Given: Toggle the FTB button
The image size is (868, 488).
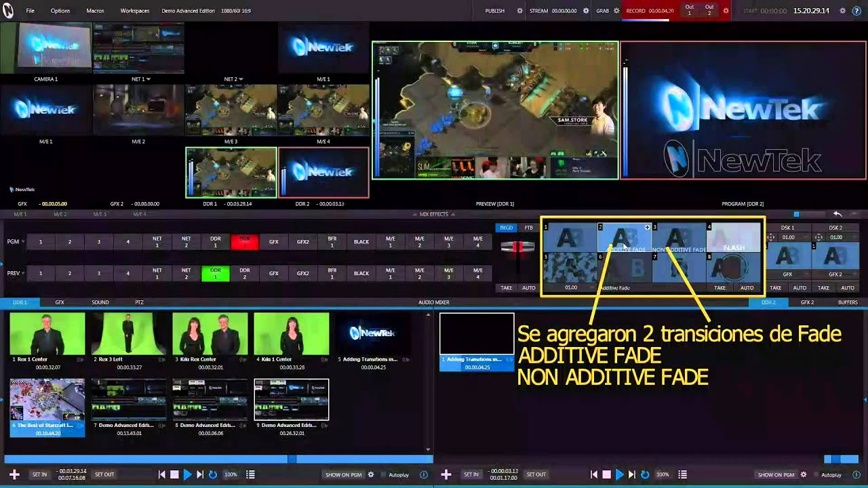Looking at the screenshot, I should tap(529, 228).
